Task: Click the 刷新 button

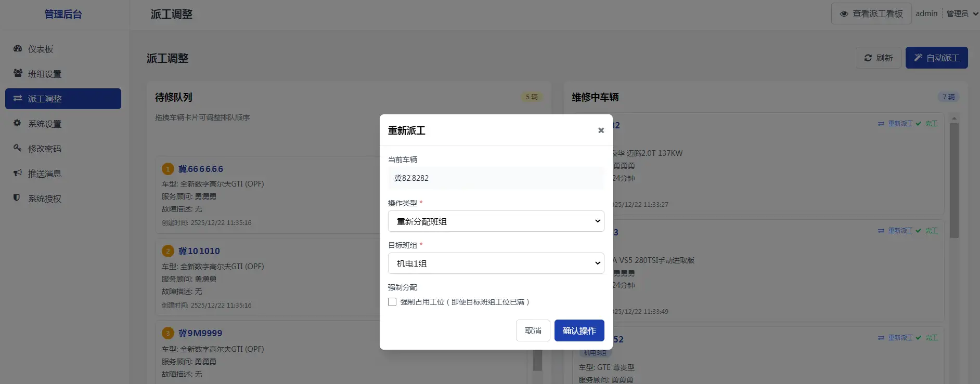Action: pos(879,58)
